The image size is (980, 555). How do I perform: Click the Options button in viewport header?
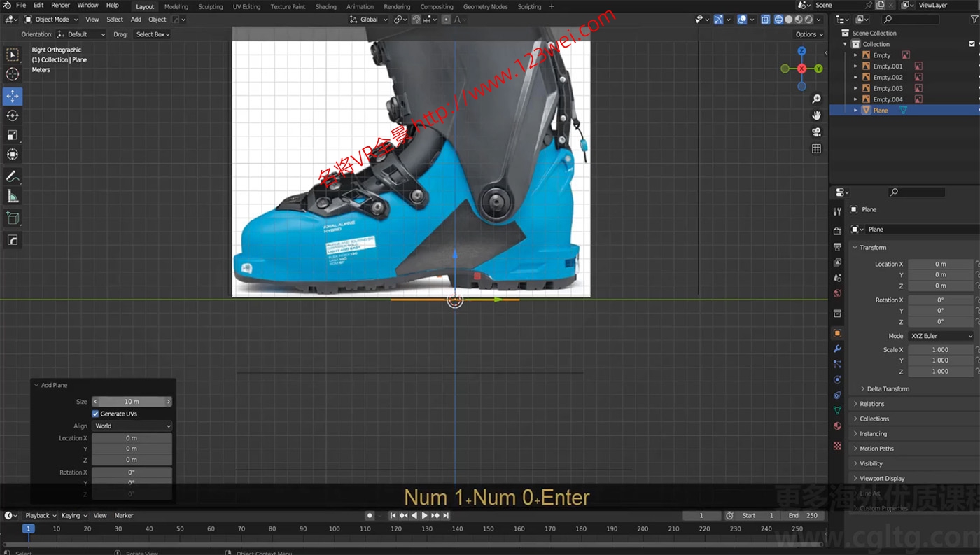tap(808, 34)
